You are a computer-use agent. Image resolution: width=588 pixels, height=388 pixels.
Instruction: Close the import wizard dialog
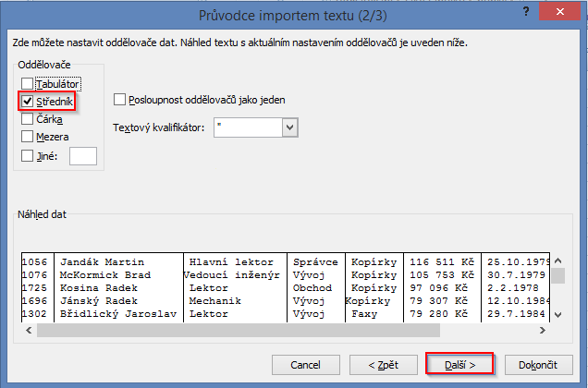tap(560, 12)
